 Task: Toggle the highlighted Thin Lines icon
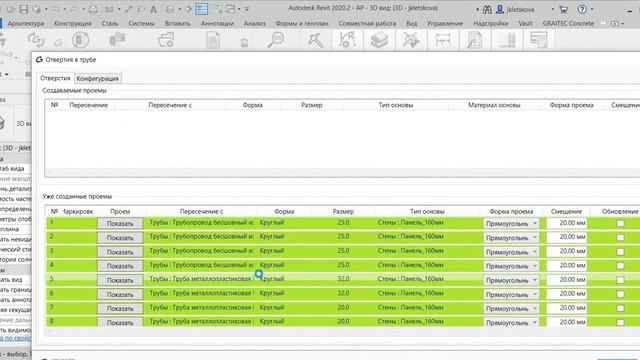click(x=202, y=9)
